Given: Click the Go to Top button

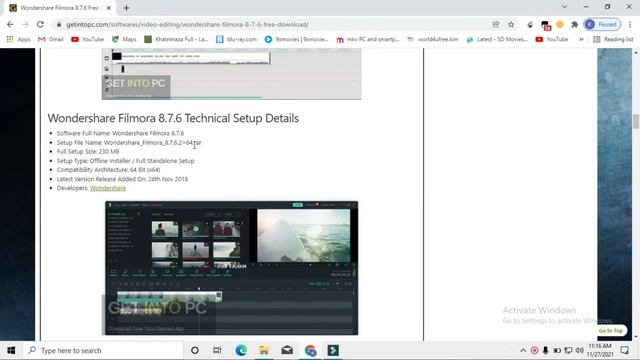Looking at the screenshot, I should 611,331.
